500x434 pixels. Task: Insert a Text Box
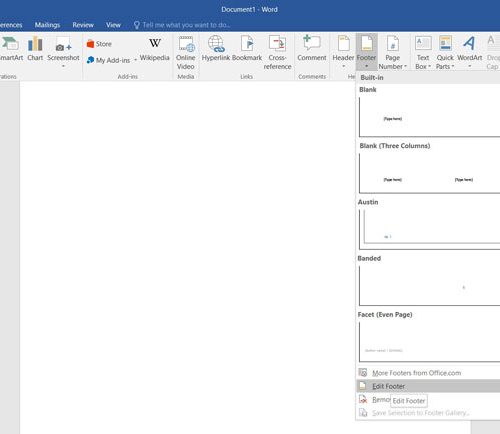click(423, 53)
